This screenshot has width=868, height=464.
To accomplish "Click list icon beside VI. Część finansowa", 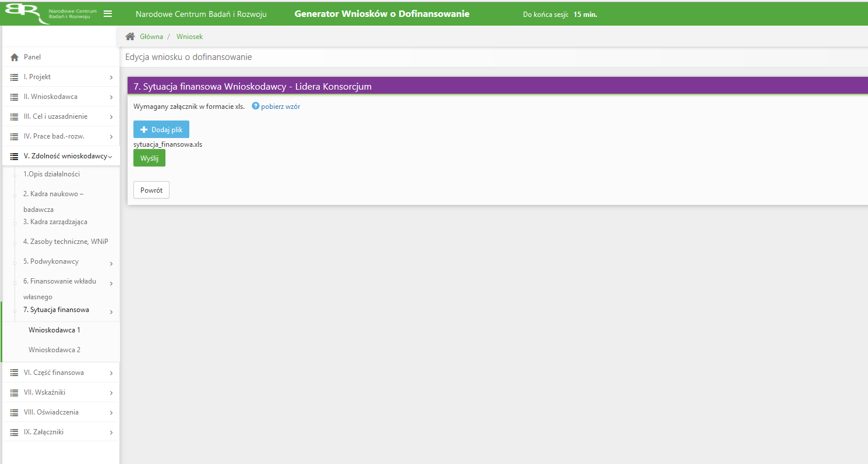I will tap(15, 373).
